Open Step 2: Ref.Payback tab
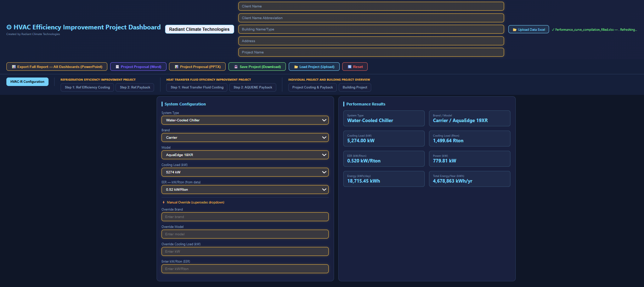Viewport: 644px width, 287px height. click(135, 87)
